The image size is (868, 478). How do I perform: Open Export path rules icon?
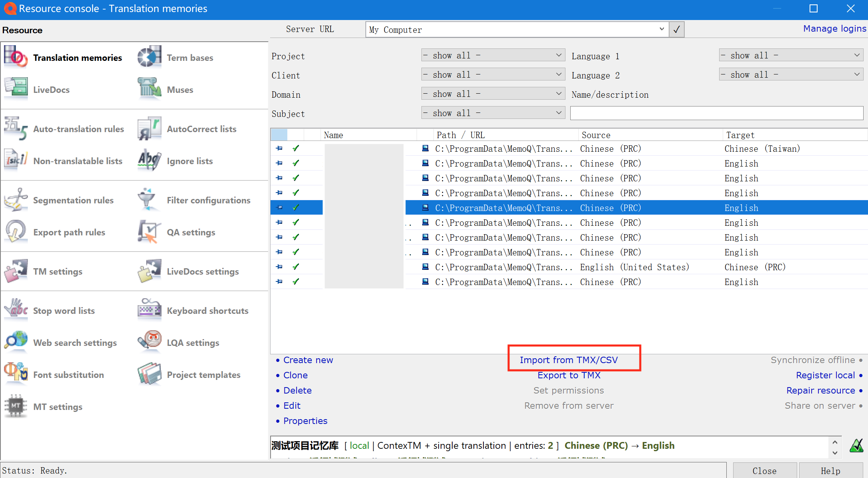16,232
